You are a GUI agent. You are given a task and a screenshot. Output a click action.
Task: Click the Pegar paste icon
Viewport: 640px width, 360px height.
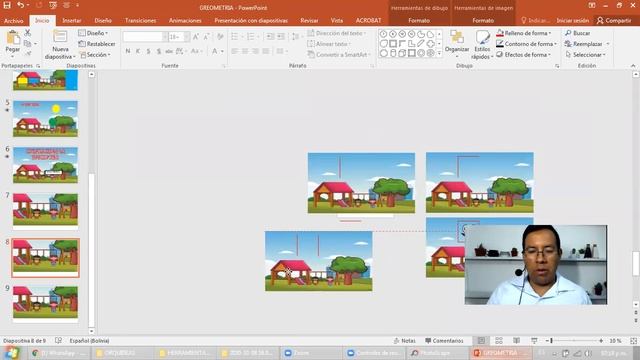coord(13,38)
